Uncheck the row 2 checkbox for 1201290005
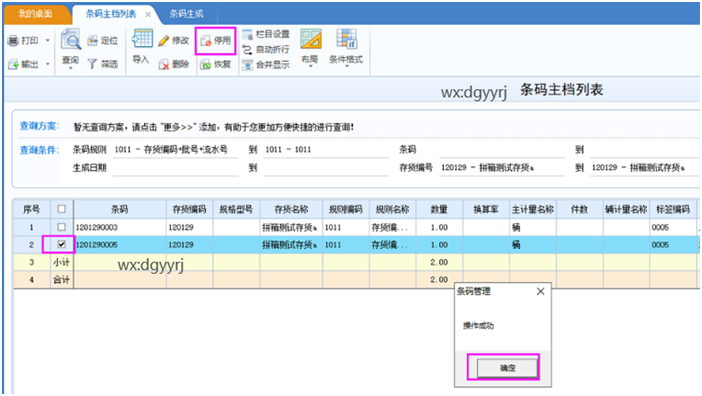The image size is (702, 396). coord(62,244)
